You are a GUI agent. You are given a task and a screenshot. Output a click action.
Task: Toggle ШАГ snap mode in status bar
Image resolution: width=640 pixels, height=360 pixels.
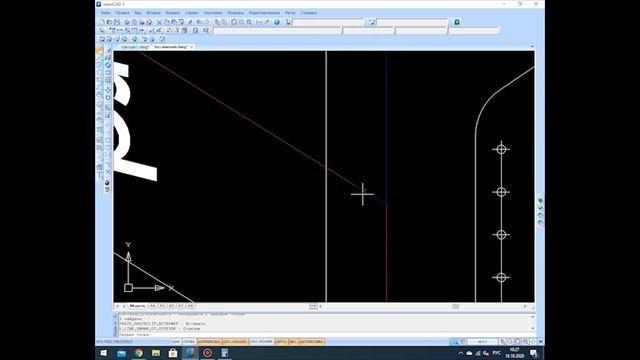click(176, 342)
